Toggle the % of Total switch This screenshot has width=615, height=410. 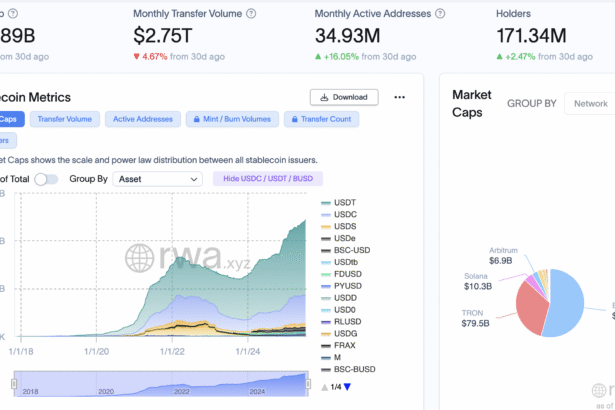coord(47,179)
